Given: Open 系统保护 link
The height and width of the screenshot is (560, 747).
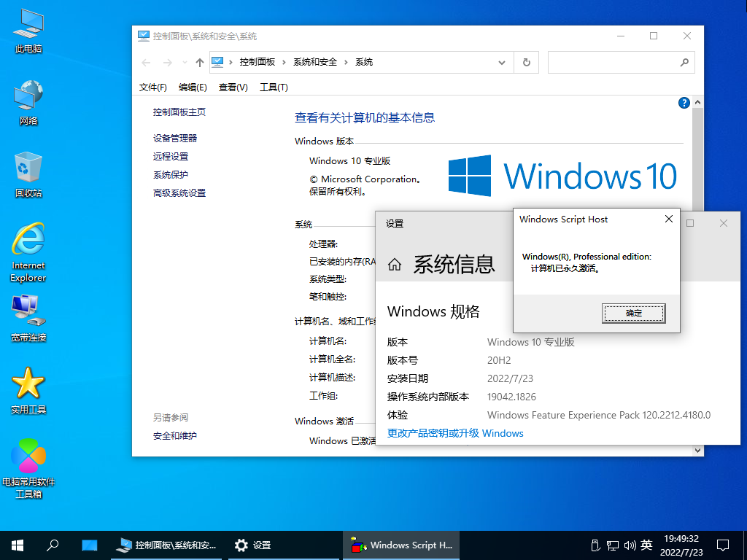Looking at the screenshot, I should pyautogui.click(x=171, y=175).
